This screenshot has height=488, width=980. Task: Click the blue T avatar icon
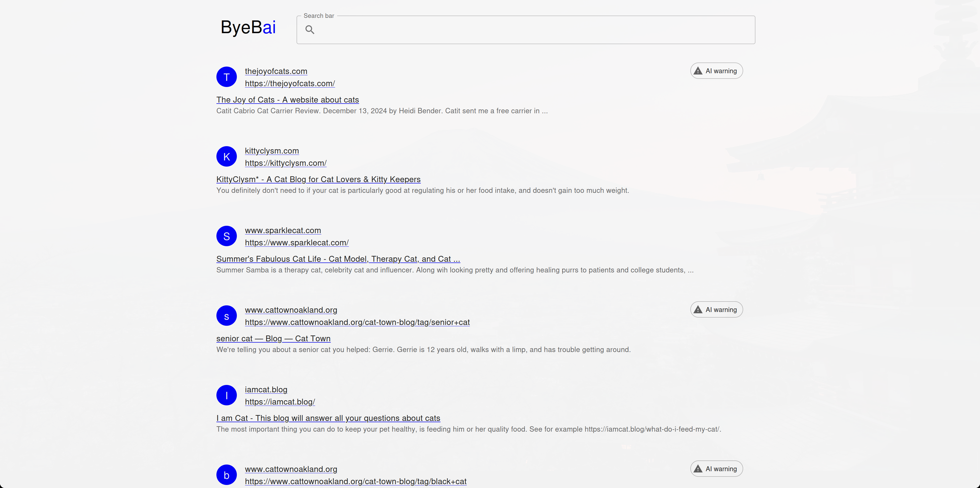[x=226, y=77]
